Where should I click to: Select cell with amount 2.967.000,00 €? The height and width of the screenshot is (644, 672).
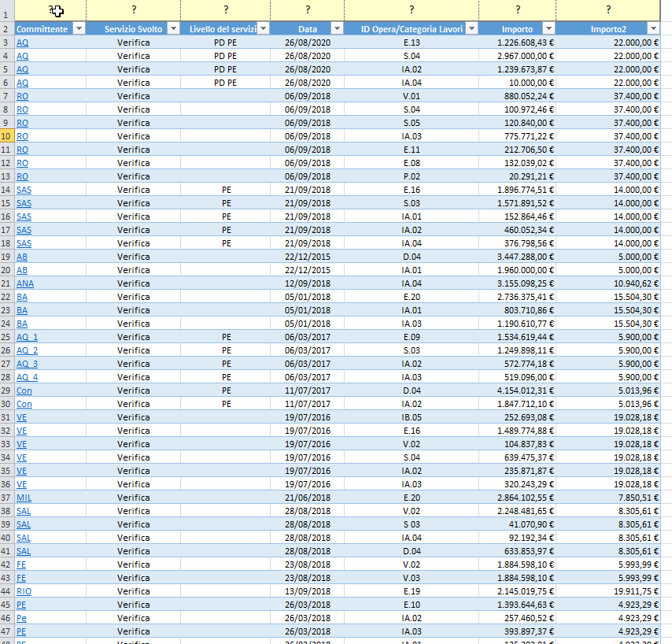pyautogui.click(x=517, y=56)
